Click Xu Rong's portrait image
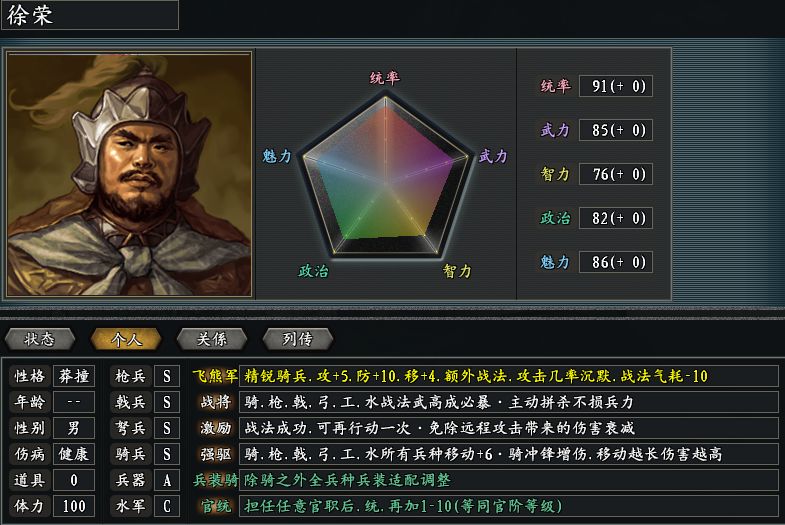The image size is (785, 525). point(130,175)
